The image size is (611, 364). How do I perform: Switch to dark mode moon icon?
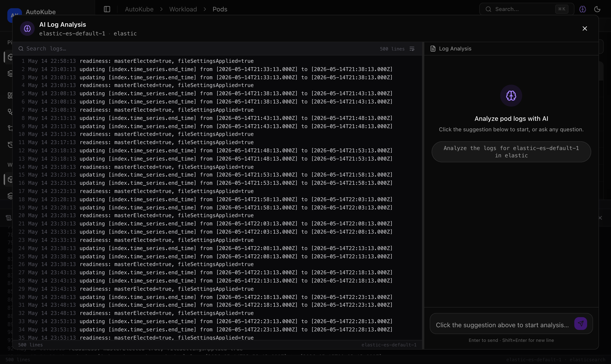pyautogui.click(x=597, y=9)
